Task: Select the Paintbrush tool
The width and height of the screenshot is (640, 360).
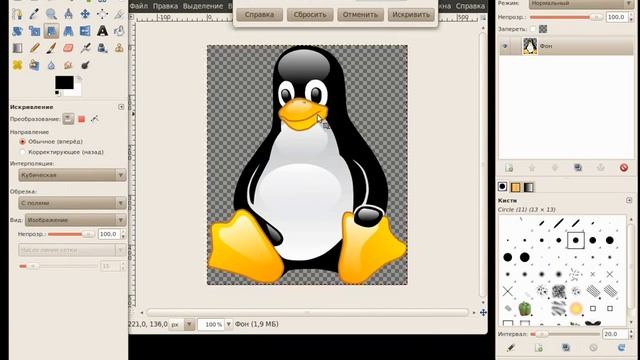Action: [x=51, y=48]
